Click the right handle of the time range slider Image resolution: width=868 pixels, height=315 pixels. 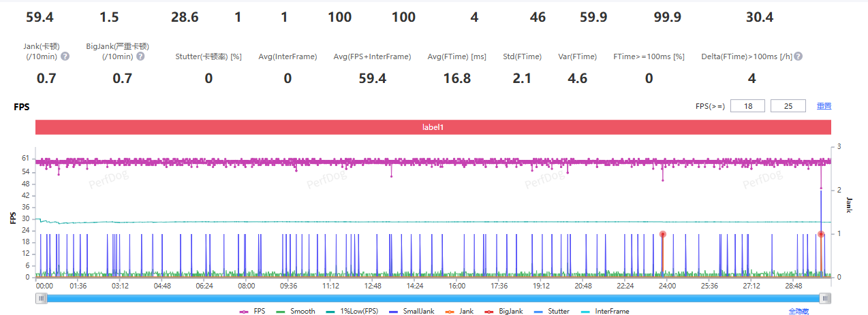(825, 298)
